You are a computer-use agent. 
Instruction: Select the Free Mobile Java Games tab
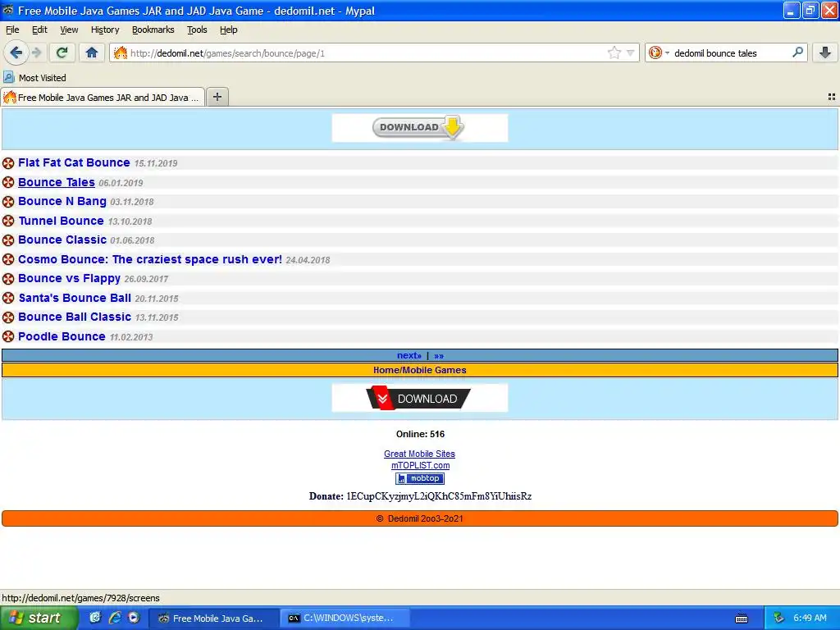click(x=103, y=97)
